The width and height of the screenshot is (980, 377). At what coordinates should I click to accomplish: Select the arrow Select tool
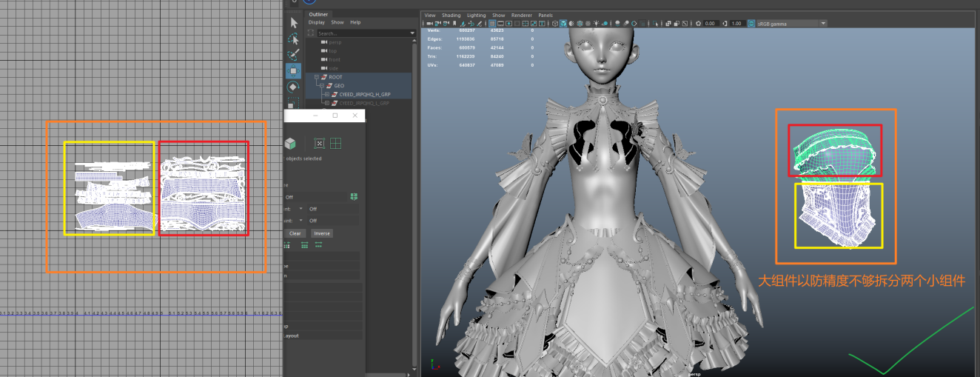pyautogui.click(x=294, y=22)
